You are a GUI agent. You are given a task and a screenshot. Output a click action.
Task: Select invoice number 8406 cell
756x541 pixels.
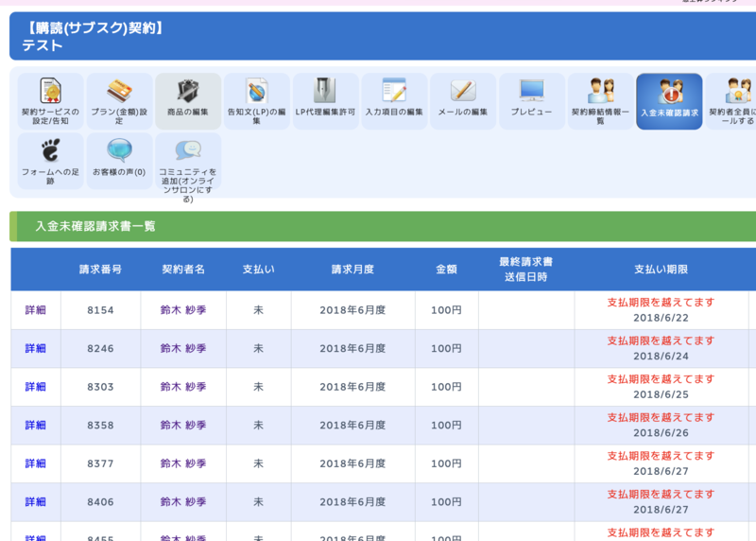coord(100,502)
